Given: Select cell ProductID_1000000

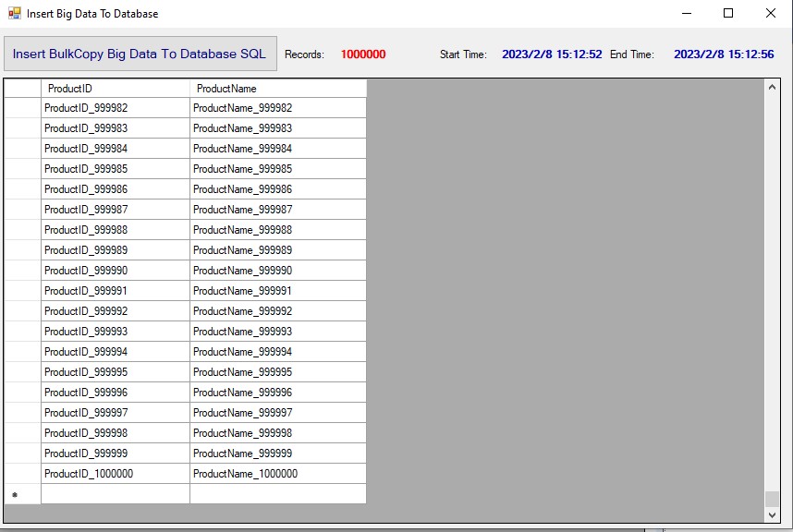Looking at the screenshot, I should tap(116, 474).
